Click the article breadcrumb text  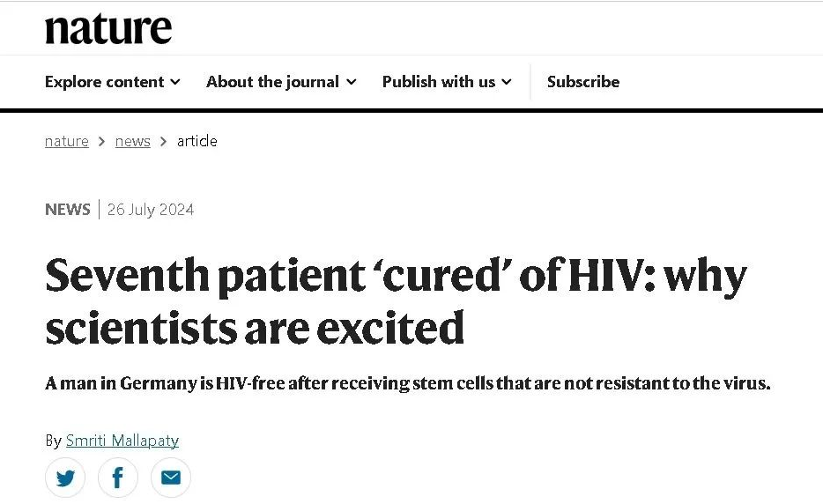[x=196, y=141]
